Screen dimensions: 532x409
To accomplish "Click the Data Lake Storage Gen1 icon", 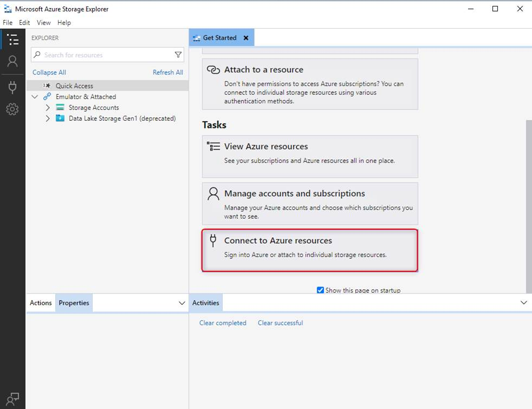I will [60, 119].
